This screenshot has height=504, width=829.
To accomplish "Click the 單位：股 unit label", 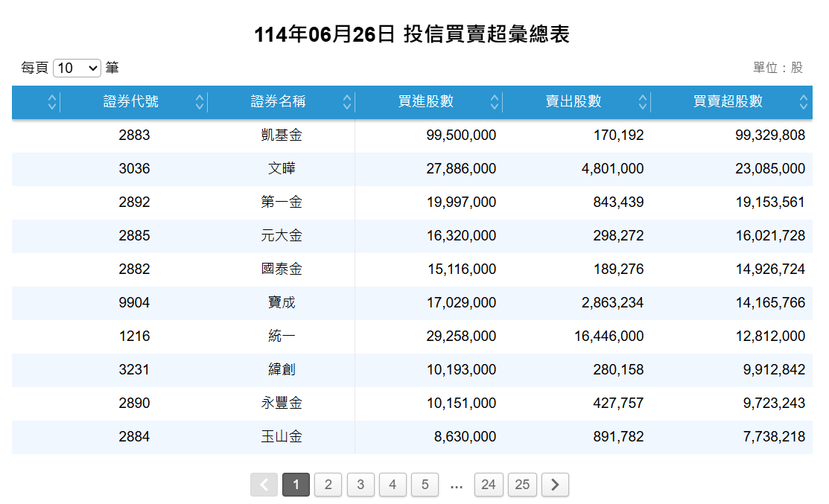I will pos(778,68).
